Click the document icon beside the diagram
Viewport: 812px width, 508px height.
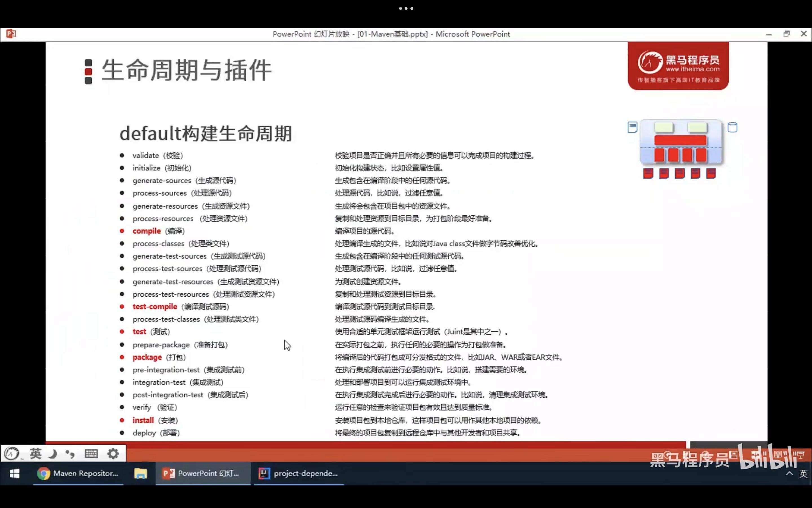tap(632, 127)
